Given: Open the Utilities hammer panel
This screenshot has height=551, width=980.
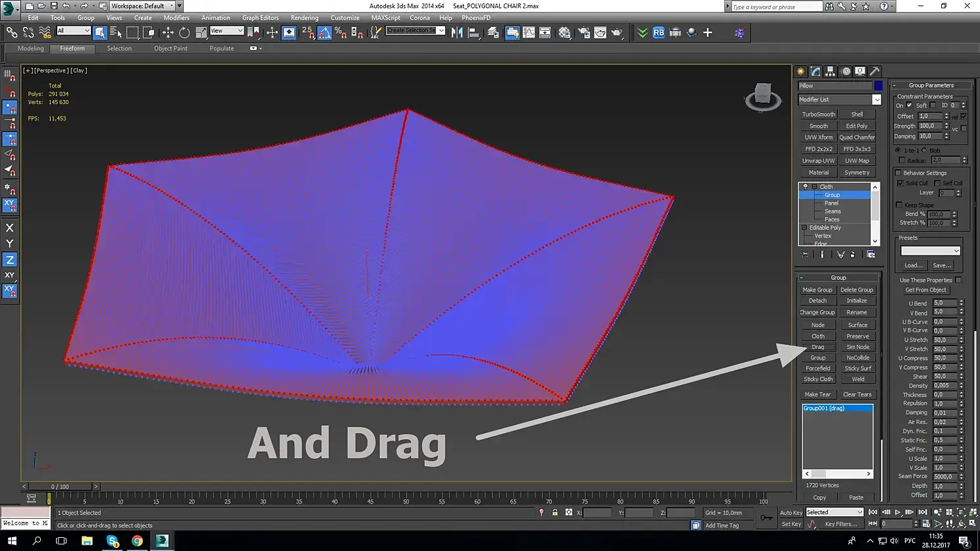Looking at the screenshot, I should click(x=875, y=71).
